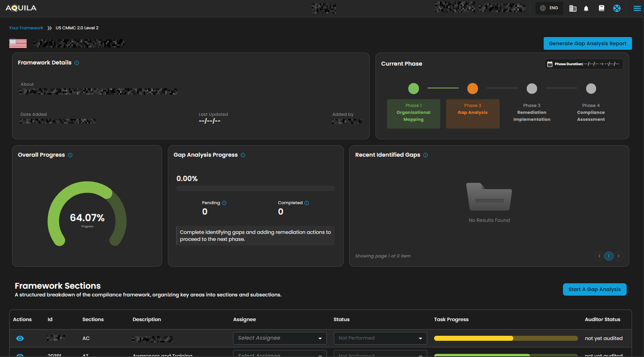The image size is (644, 357).
Task: Select the Phase 1 Organizational Mapping step
Action: point(413,113)
